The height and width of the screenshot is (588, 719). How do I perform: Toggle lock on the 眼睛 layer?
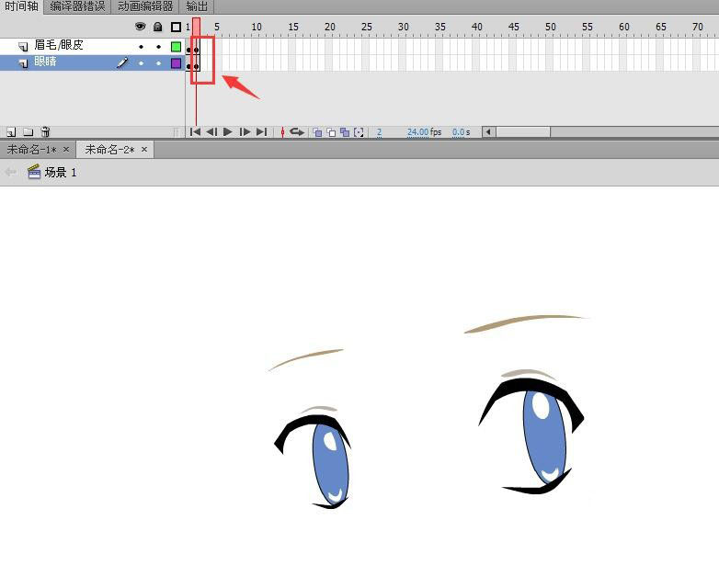[158, 63]
